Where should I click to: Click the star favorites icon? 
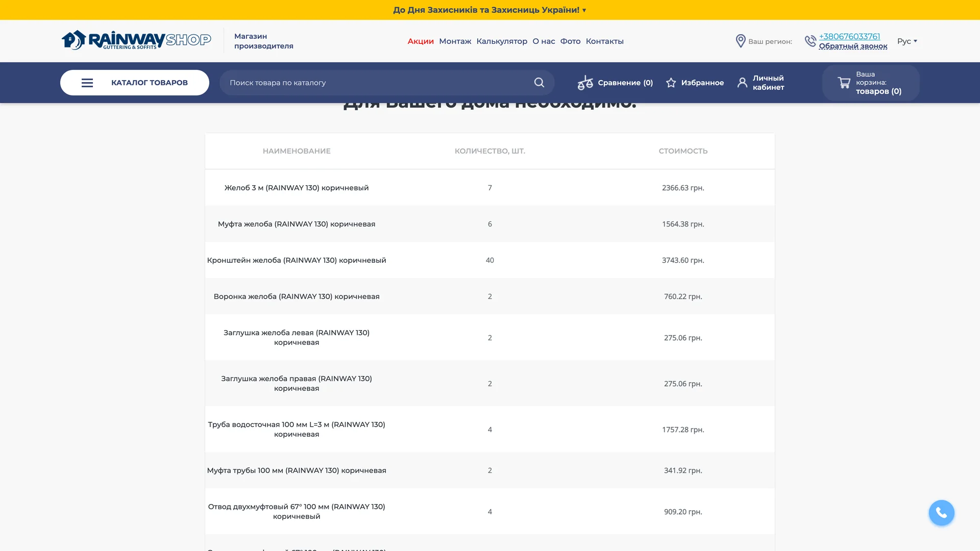pyautogui.click(x=671, y=83)
